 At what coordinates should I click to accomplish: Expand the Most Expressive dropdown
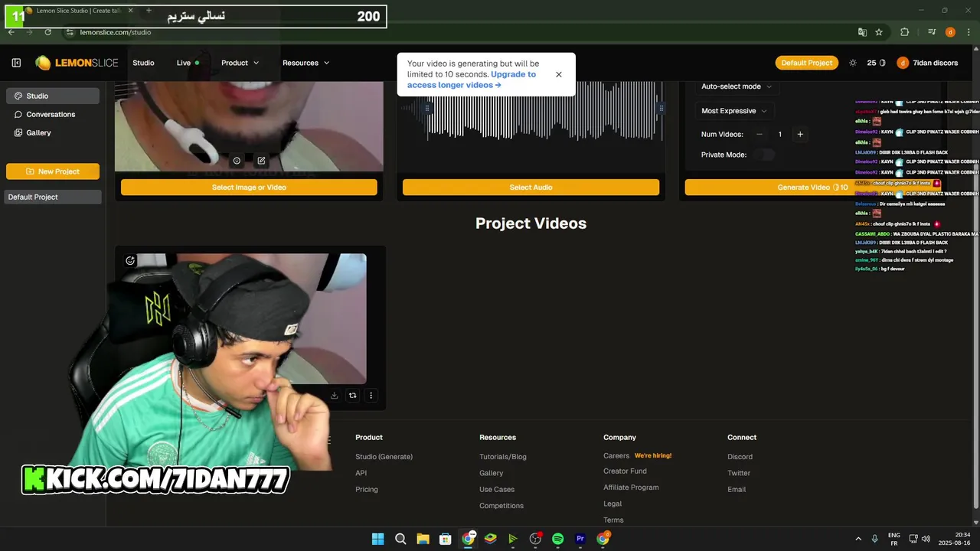click(x=733, y=111)
